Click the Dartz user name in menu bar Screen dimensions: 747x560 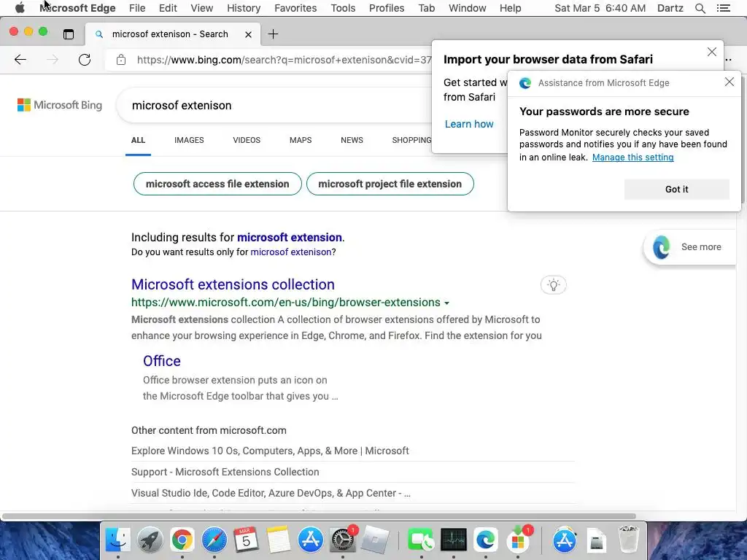pyautogui.click(x=670, y=8)
